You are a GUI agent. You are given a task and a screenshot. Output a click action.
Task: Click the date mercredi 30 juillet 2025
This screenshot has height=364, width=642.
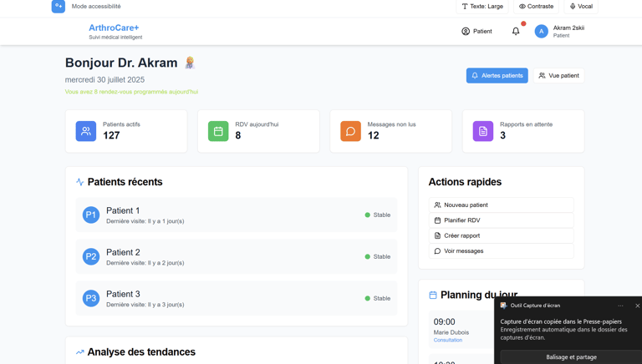point(104,80)
